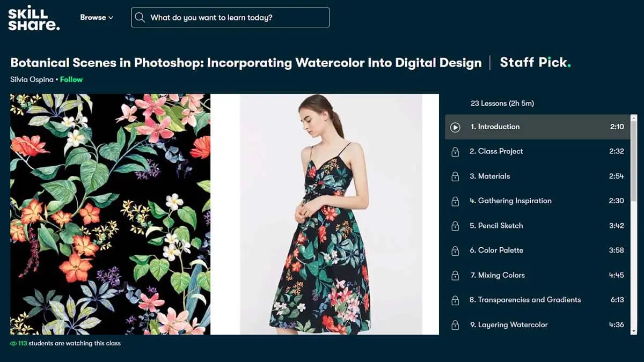Click the 6:13 duration of Transparencies and Gradients

point(617,300)
